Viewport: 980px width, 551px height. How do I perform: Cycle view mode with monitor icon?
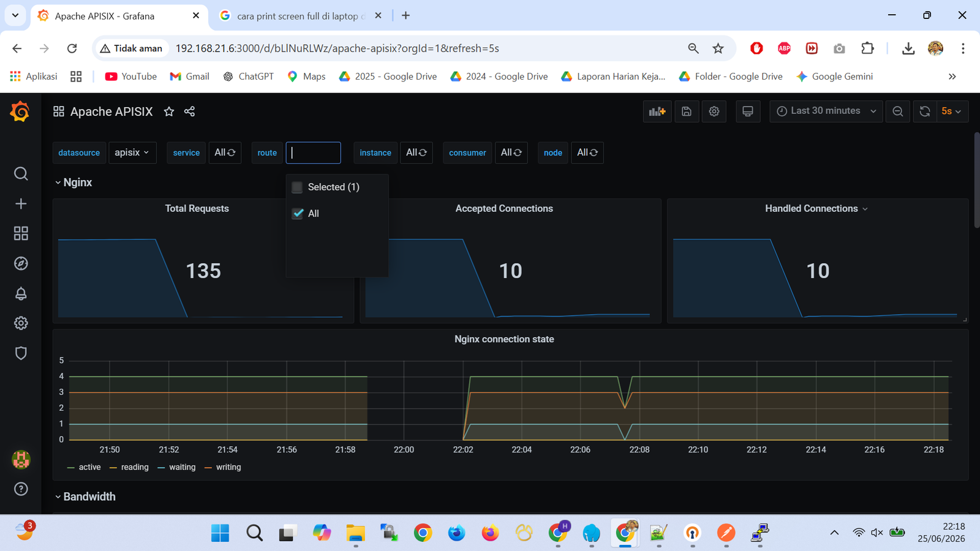[748, 111]
